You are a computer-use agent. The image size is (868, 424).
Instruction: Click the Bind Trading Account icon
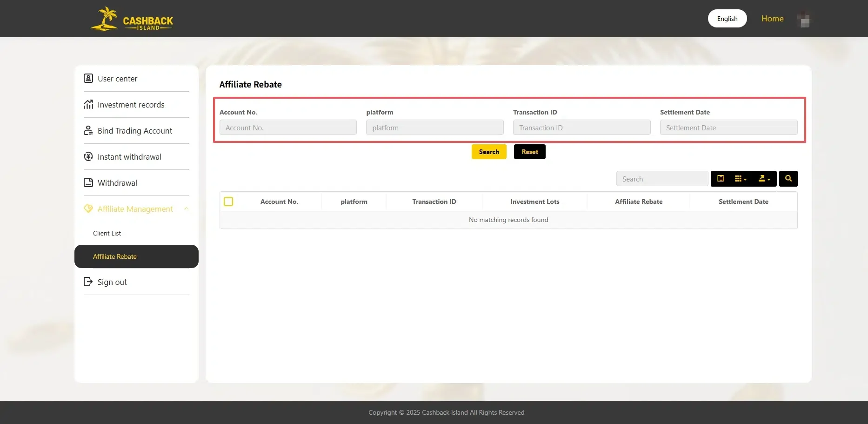click(88, 130)
